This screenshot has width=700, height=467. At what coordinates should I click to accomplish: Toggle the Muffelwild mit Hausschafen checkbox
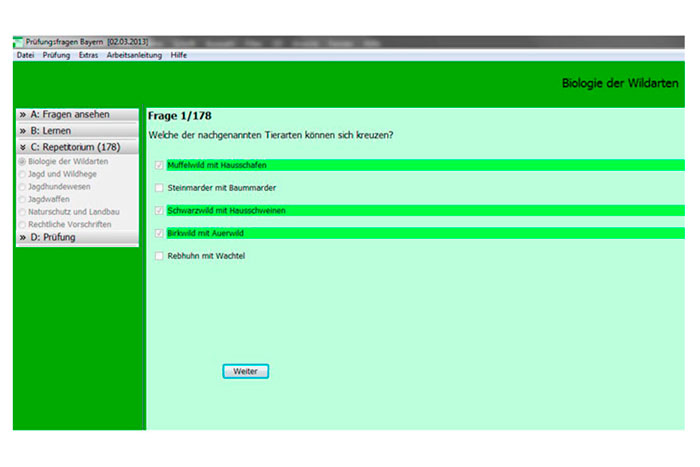pos(159,165)
